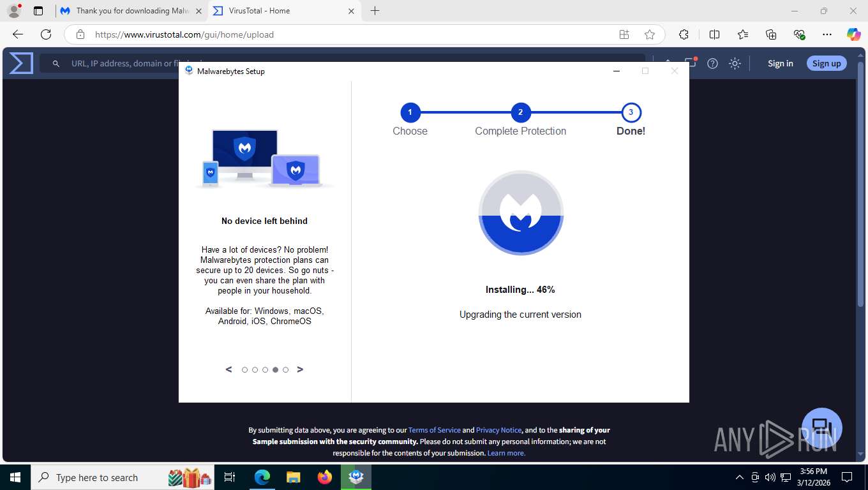Image resolution: width=868 pixels, height=490 pixels.
Task: Close the VirusTotal - Home tab
Action: [x=351, y=11]
